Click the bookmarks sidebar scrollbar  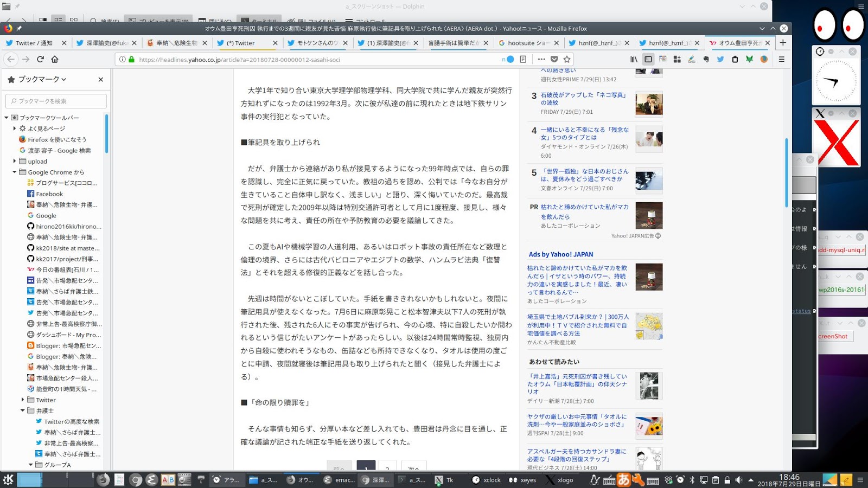pyautogui.click(x=106, y=133)
